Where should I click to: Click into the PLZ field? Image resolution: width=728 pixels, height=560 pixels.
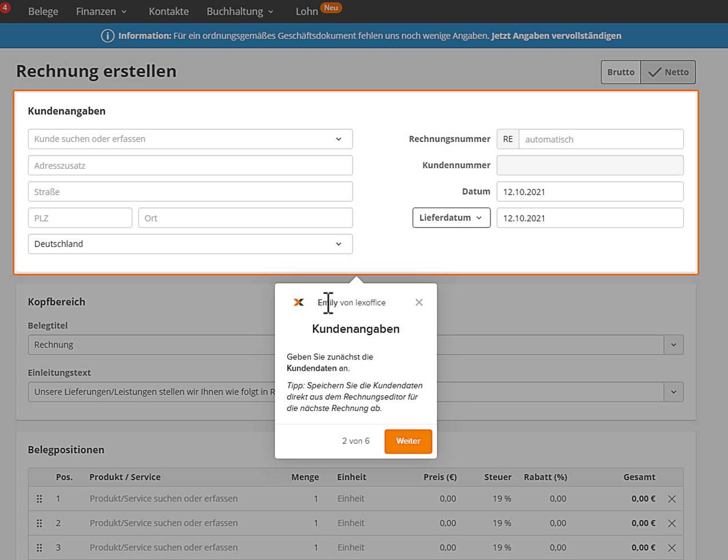80,218
